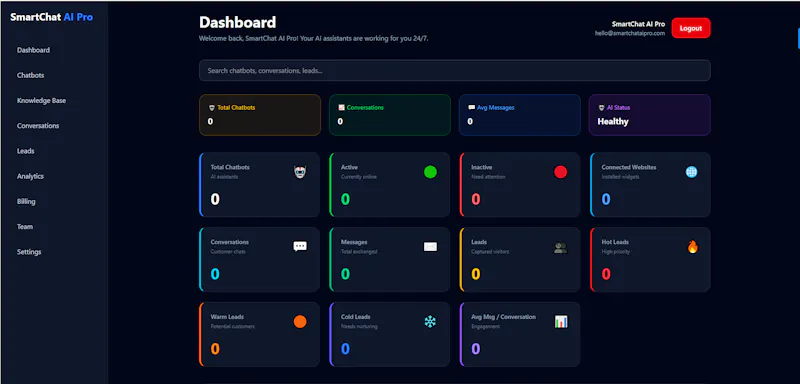Click the Dashboard page heading
The height and width of the screenshot is (384, 800).
237,22
